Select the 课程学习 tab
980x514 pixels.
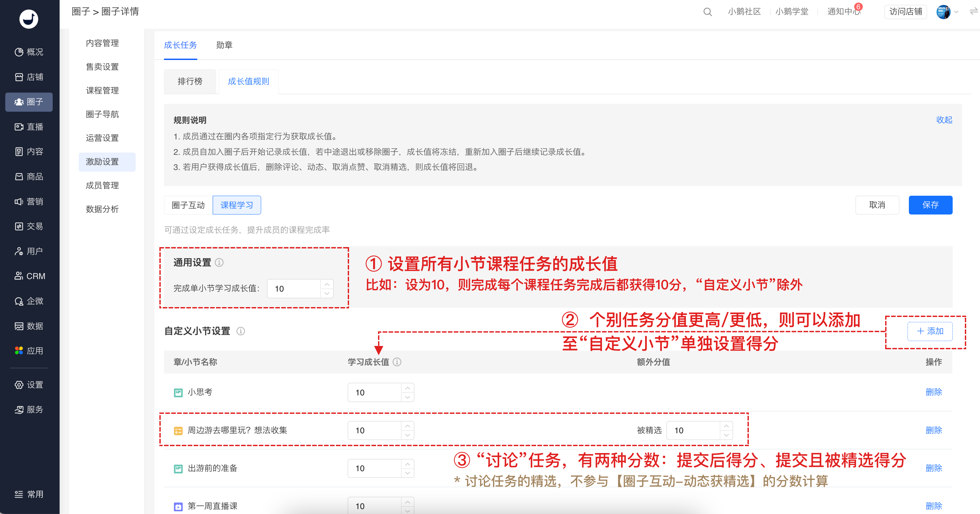tap(237, 205)
